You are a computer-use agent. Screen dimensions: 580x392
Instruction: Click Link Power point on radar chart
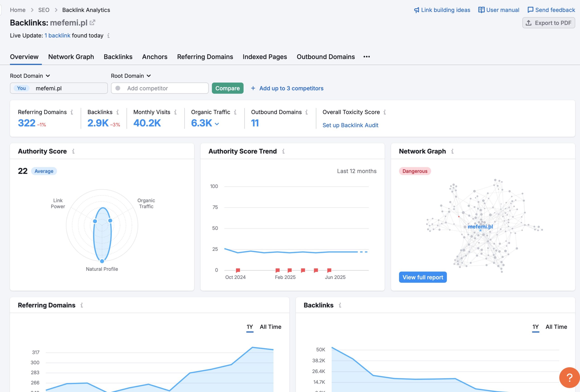coord(95,221)
